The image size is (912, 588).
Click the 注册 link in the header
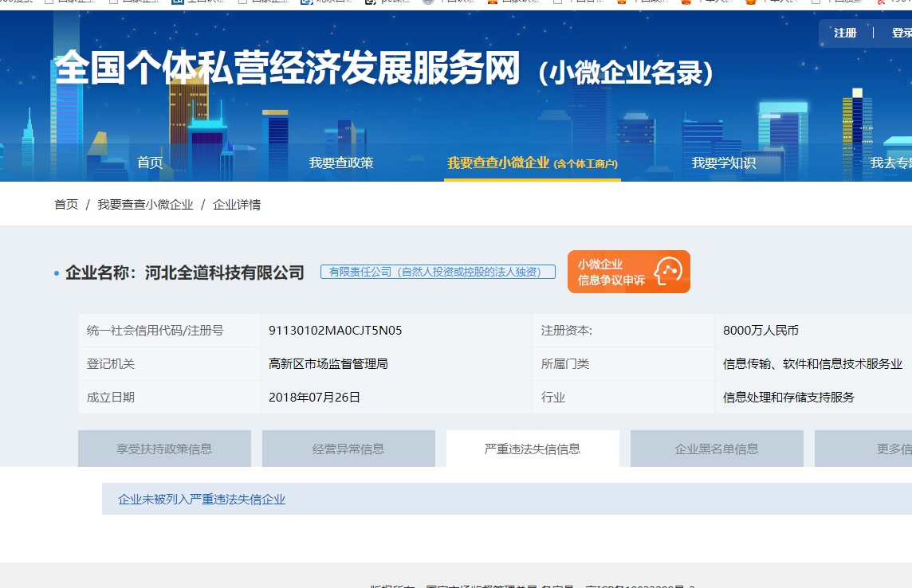click(x=845, y=33)
